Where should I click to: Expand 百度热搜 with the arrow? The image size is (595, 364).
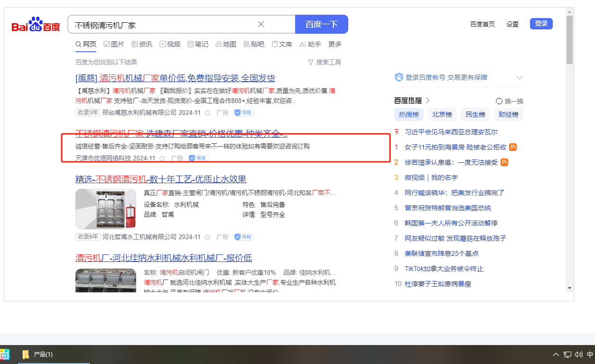pos(428,101)
